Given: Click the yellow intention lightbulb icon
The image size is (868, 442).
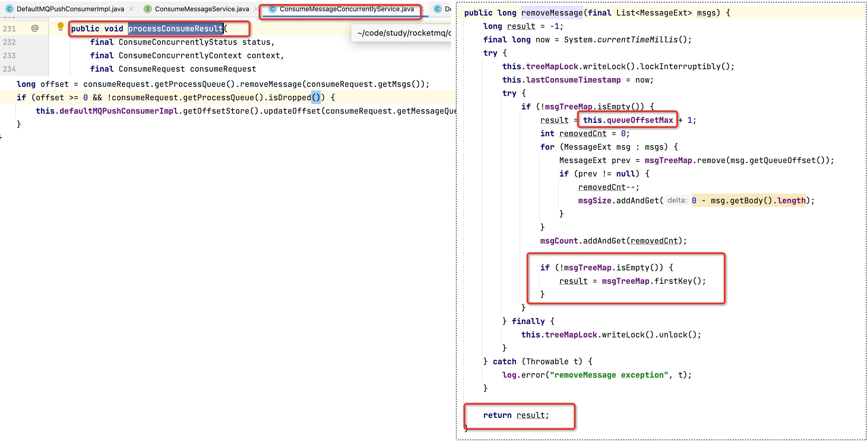Looking at the screenshot, I should tap(60, 27).
